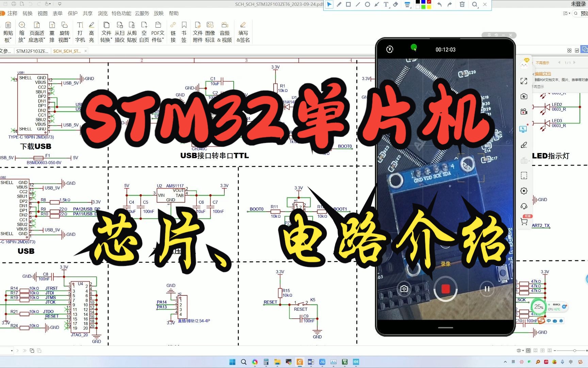Open the 特色功能 menu tab
The height and width of the screenshot is (368, 588).
[x=121, y=13]
